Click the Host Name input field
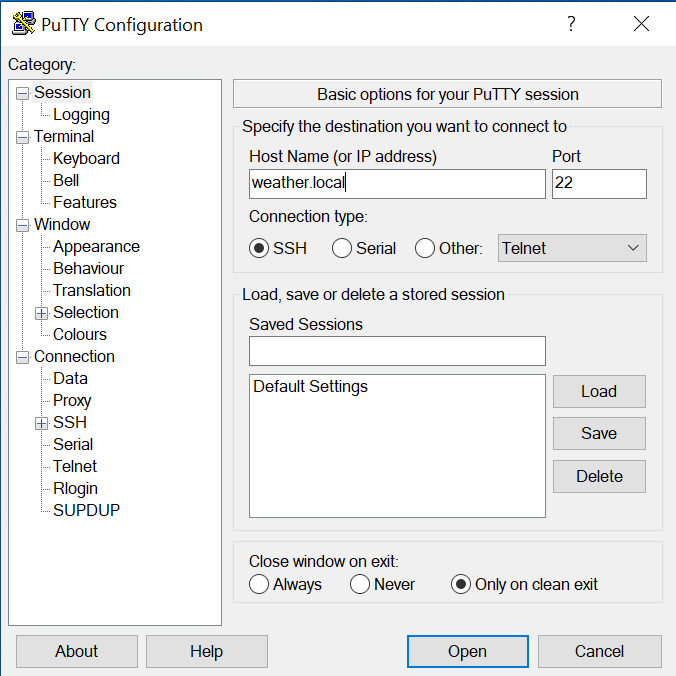The width and height of the screenshot is (676, 676). 397,183
